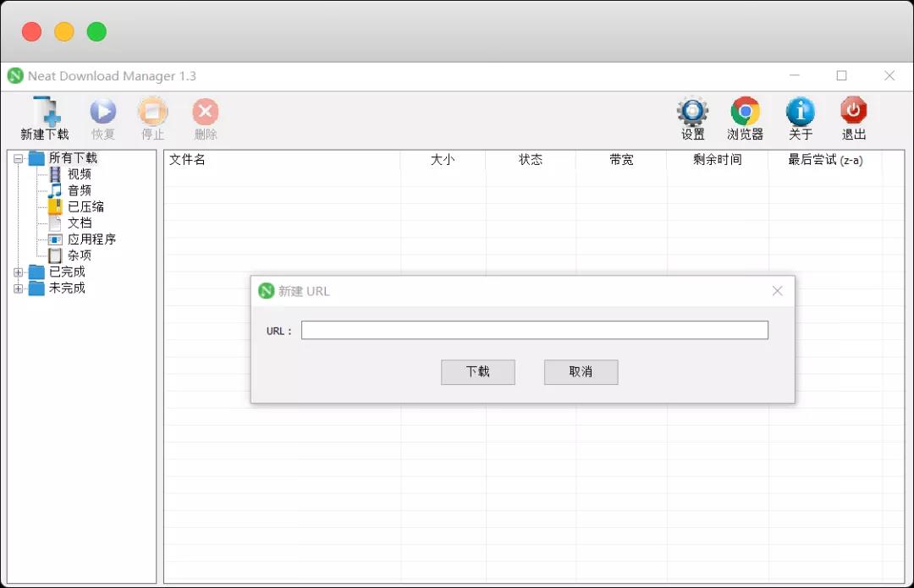Sort downloads by the 大小 column header
The width and height of the screenshot is (914, 588).
pos(442,159)
